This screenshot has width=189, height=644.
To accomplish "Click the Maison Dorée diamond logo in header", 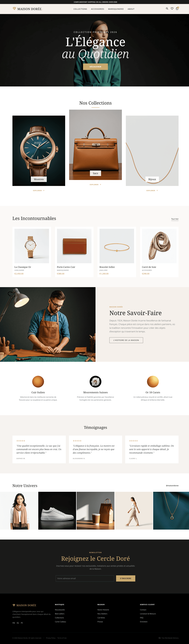I will (14, 8).
